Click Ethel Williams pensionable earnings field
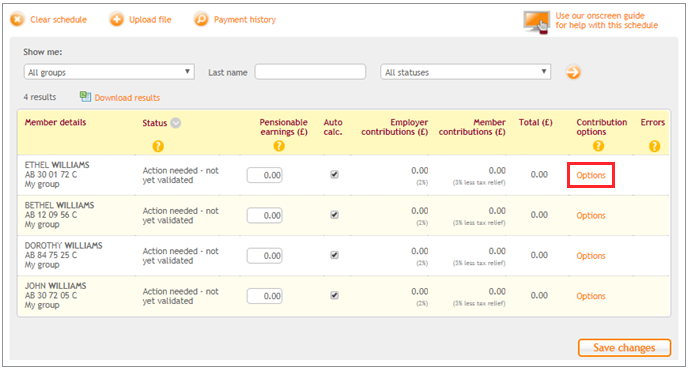The width and height of the screenshot is (689, 373). click(265, 175)
